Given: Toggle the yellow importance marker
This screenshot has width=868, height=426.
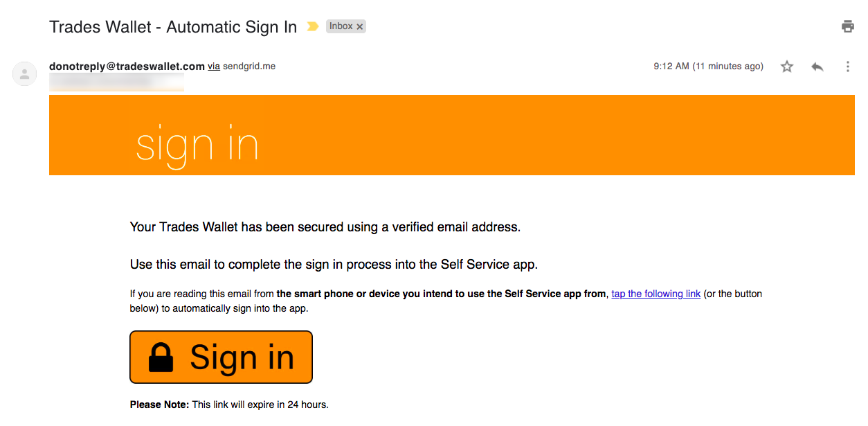Looking at the screenshot, I should tap(313, 26).
